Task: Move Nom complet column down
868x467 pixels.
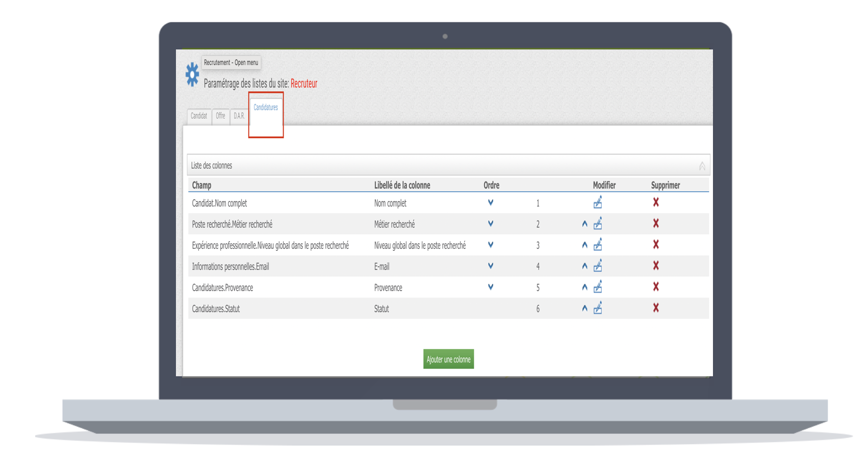Action: click(491, 202)
